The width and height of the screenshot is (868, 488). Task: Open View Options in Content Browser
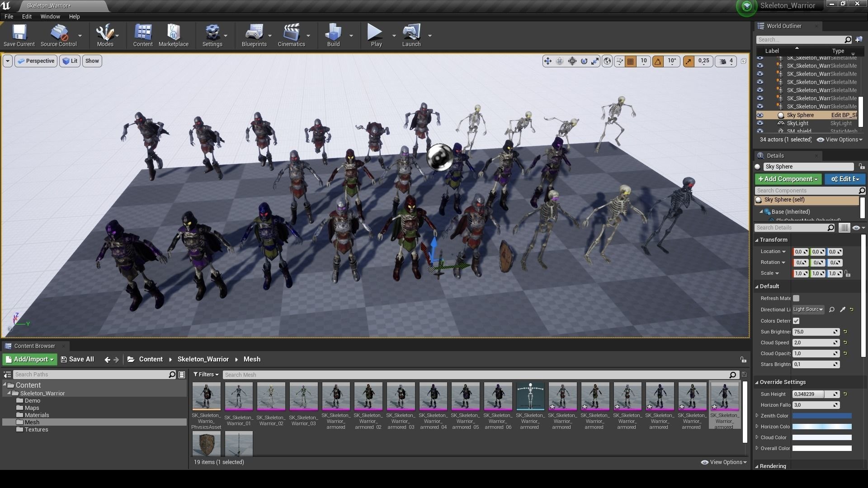click(x=724, y=462)
